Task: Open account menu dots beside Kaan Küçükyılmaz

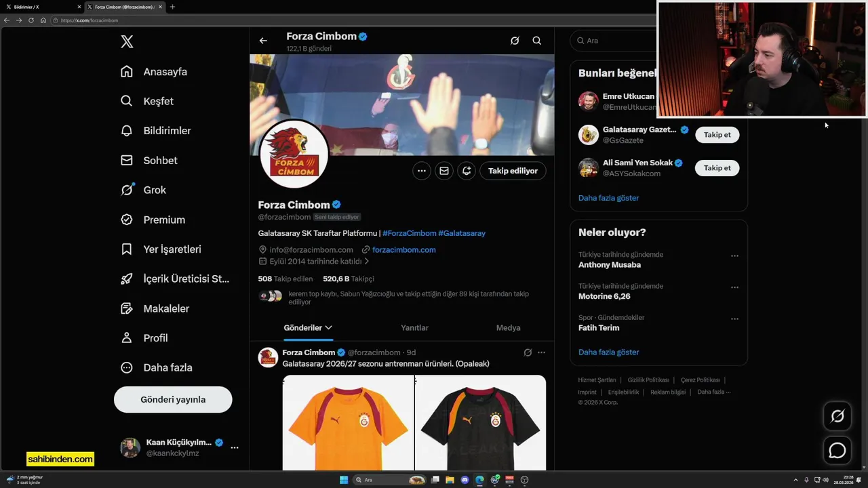Action: point(235,448)
